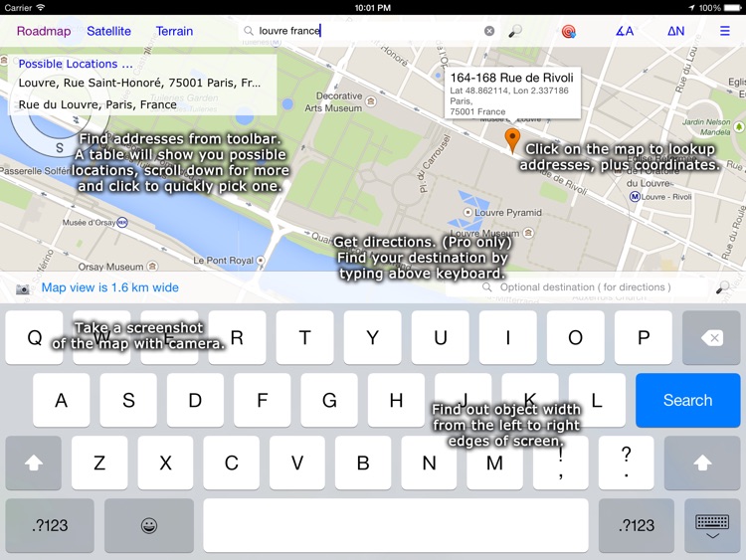Tap the left .?123 key

tap(50, 525)
